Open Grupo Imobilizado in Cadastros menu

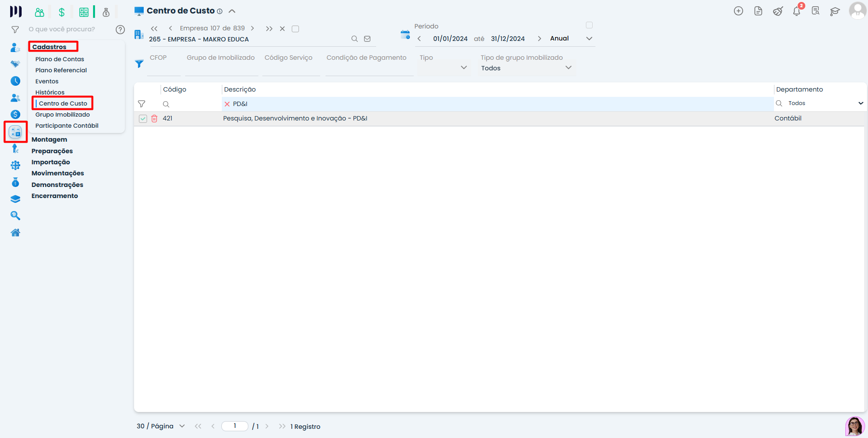pyautogui.click(x=62, y=115)
